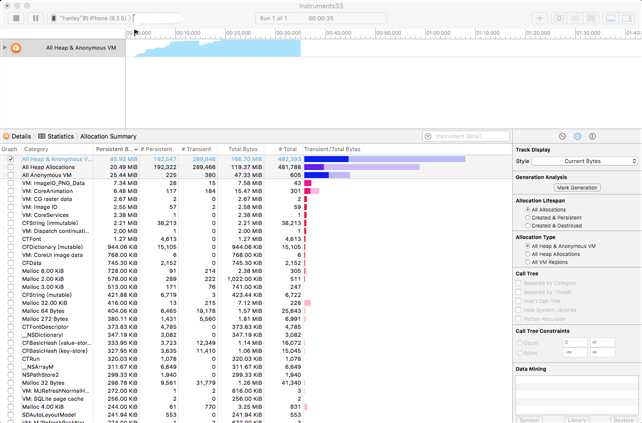Enable graph checkbox for VM: CoreAnimation
The height and width of the screenshot is (423, 642).
click(x=11, y=191)
